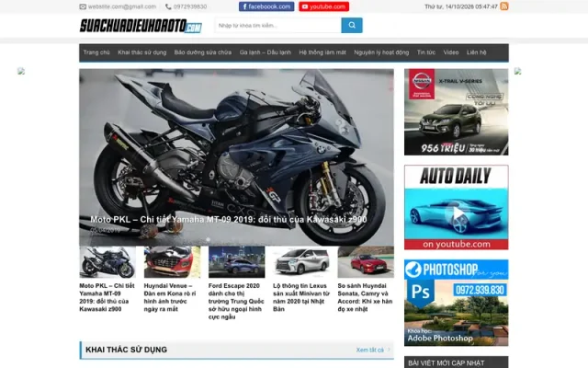Open the Video menu item
This screenshot has height=368, width=588.
point(451,52)
